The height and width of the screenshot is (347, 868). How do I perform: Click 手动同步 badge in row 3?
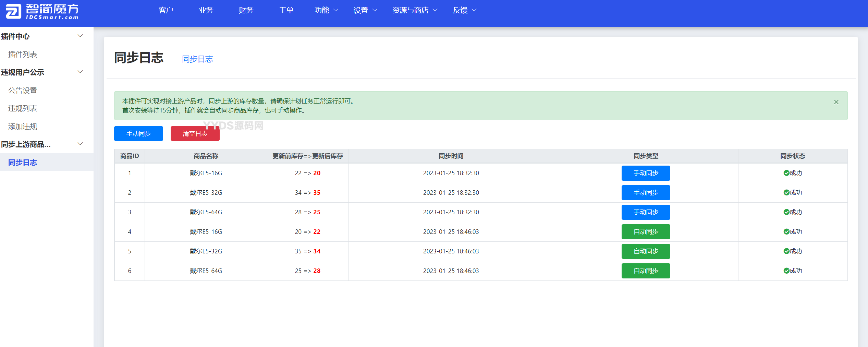pos(646,212)
